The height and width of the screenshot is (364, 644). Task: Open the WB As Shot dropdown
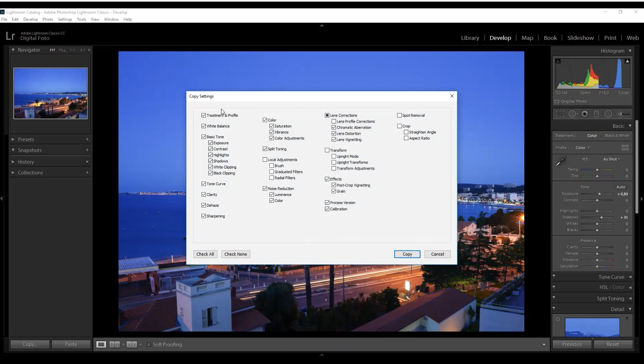(611, 159)
